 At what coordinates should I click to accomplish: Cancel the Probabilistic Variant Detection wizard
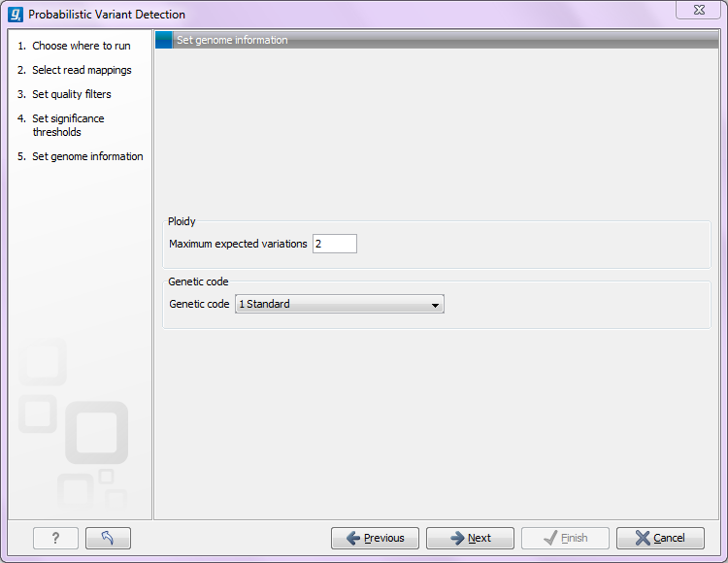[x=660, y=538]
